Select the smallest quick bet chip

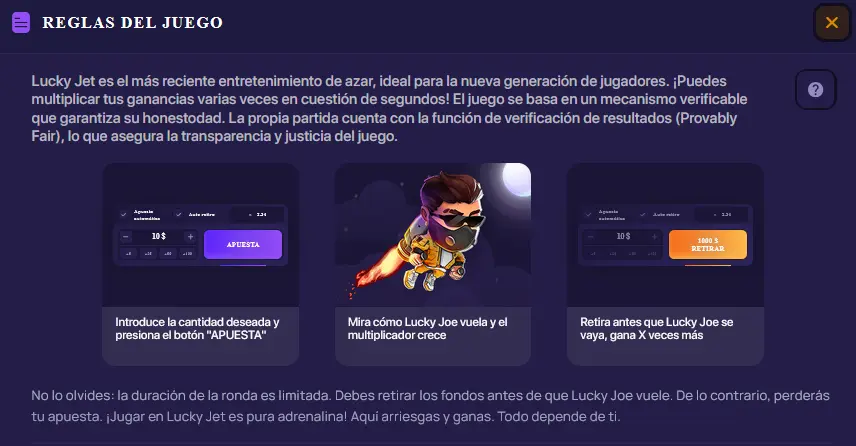(128, 254)
